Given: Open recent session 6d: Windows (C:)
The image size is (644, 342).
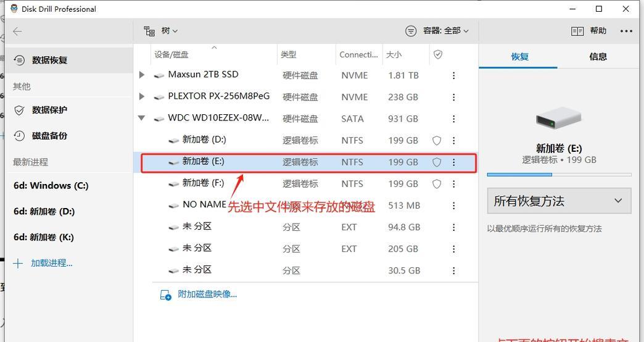Looking at the screenshot, I should 51,186.
